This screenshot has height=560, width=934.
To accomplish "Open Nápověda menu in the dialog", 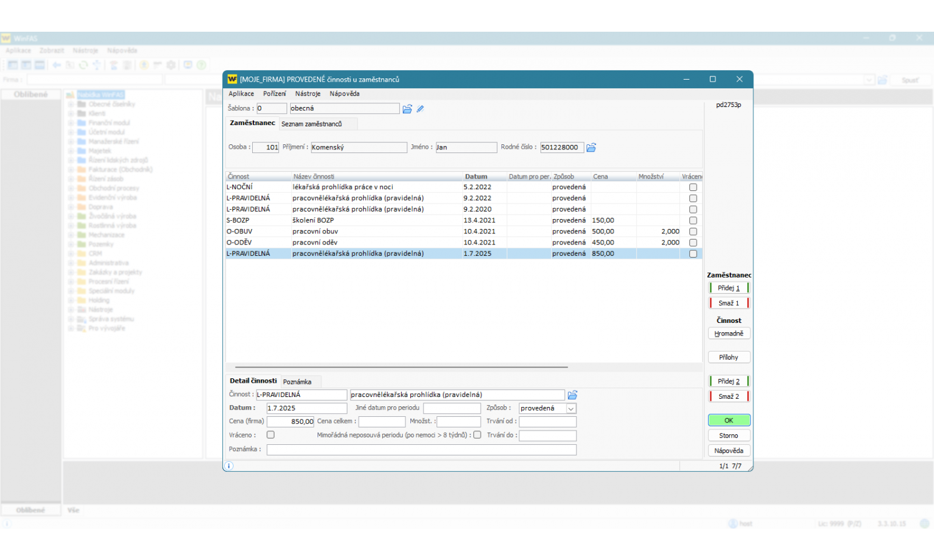I will pyautogui.click(x=344, y=94).
